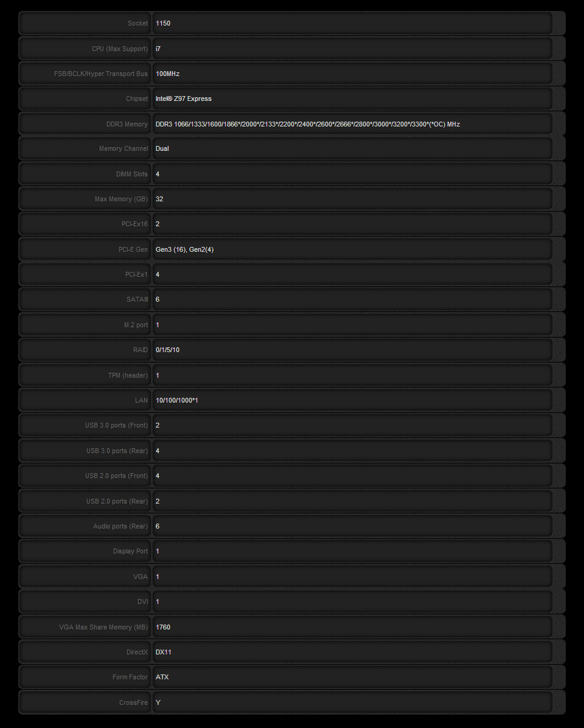The height and width of the screenshot is (728, 584).
Task: Select the Intel Z97 Express chipset value
Action: pos(184,99)
